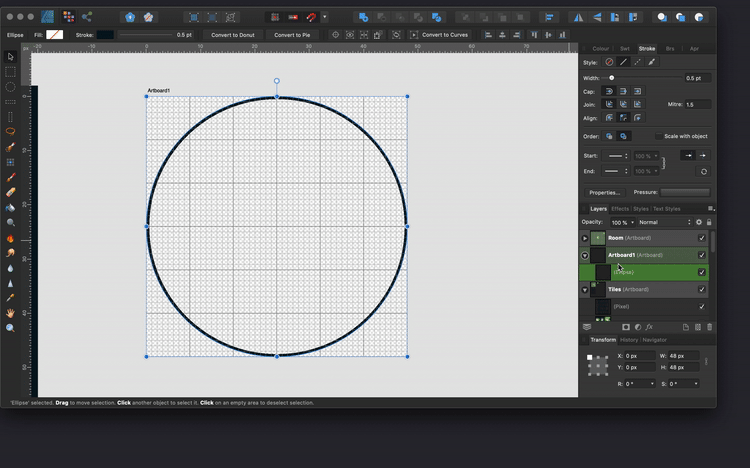Select the Freehand Selection lasso tool
This screenshot has width=750, height=468.
pos(10,132)
